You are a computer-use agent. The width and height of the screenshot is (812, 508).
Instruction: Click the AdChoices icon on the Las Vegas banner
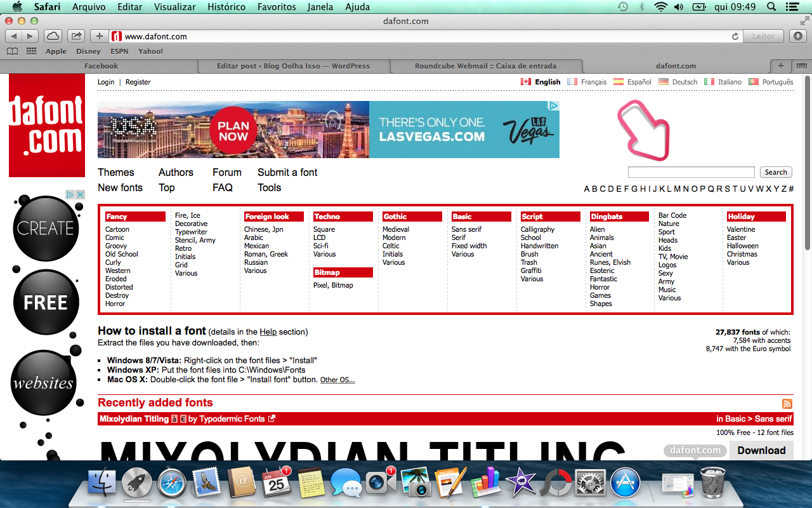554,106
